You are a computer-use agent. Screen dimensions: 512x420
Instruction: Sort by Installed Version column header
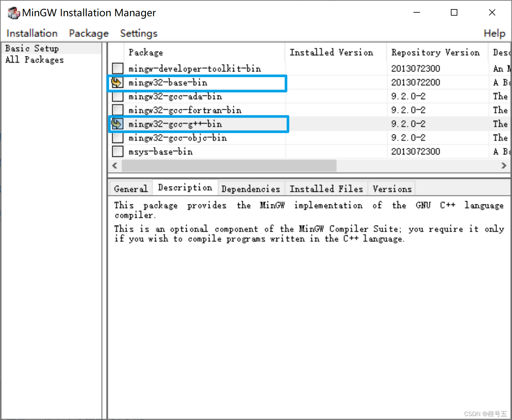coord(336,52)
